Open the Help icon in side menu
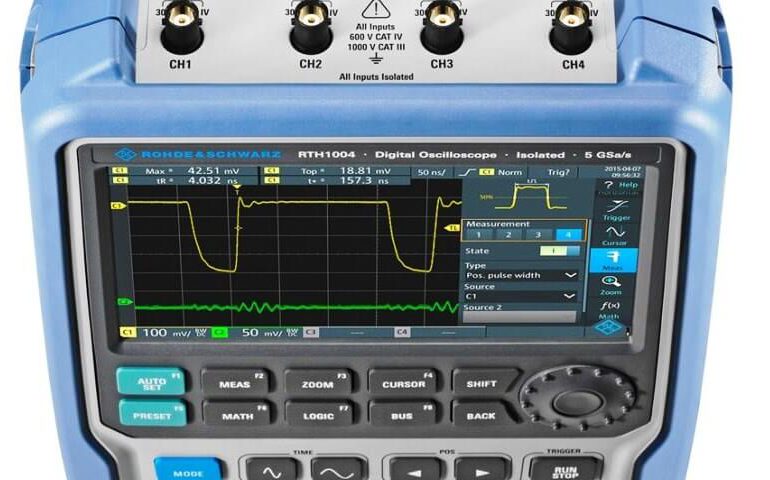 [x=619, y=185]
